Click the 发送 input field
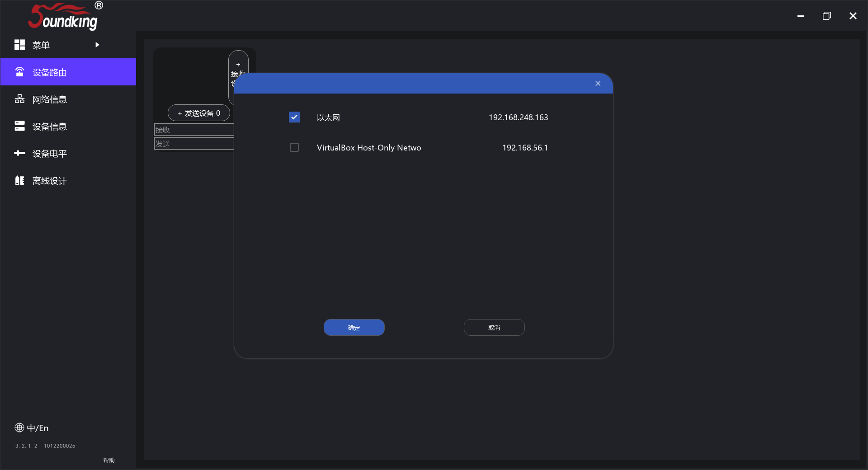The width and height of the screenshot is (868, 470). (x=194, y=144)
